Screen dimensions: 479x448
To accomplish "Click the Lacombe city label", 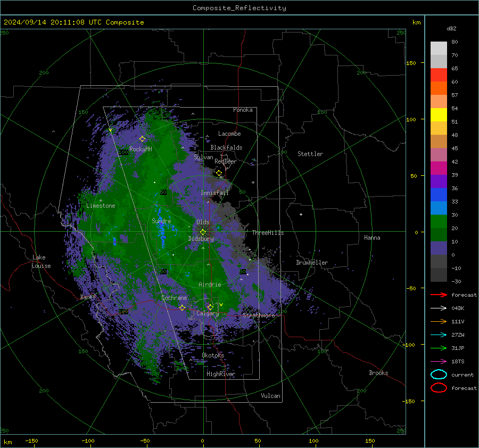I will (x=229, y=134).
